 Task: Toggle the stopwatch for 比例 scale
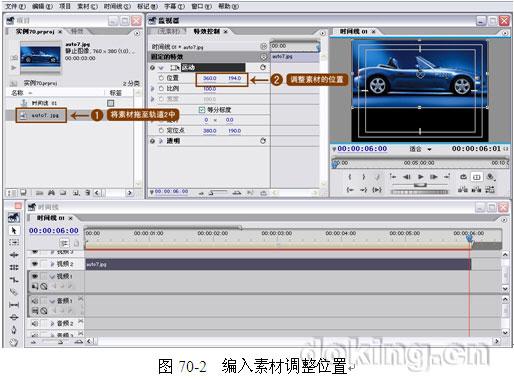161,88
